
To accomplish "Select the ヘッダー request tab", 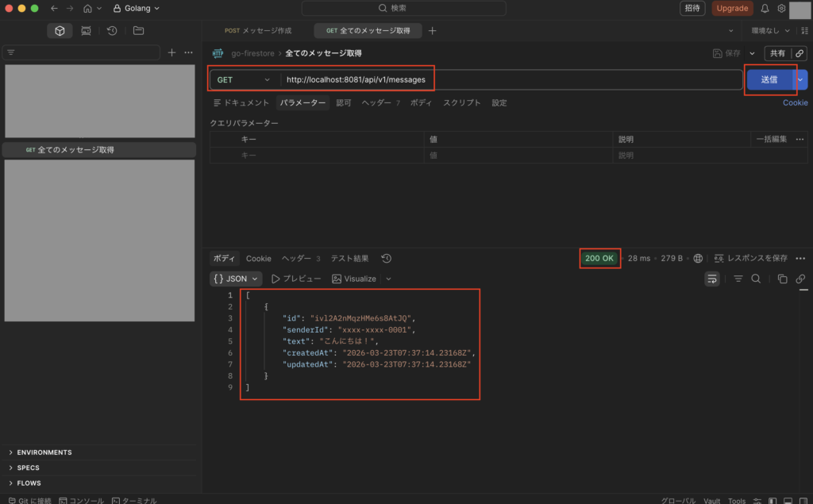I will 380,103.
